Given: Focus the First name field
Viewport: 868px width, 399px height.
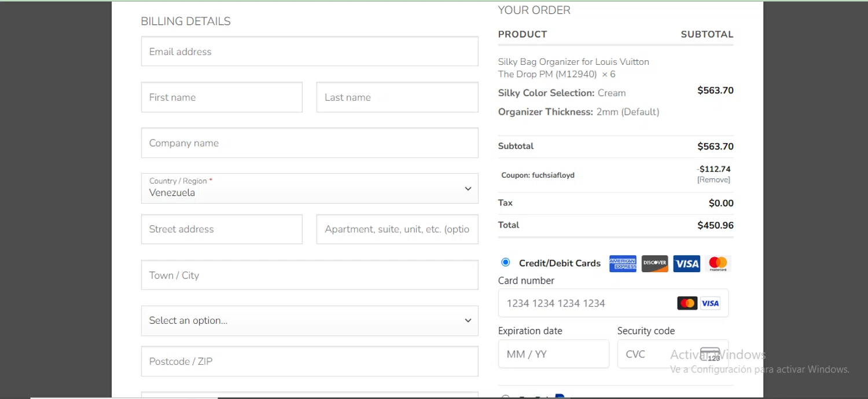Looking at the screenshot, I should tap(222, 97).
